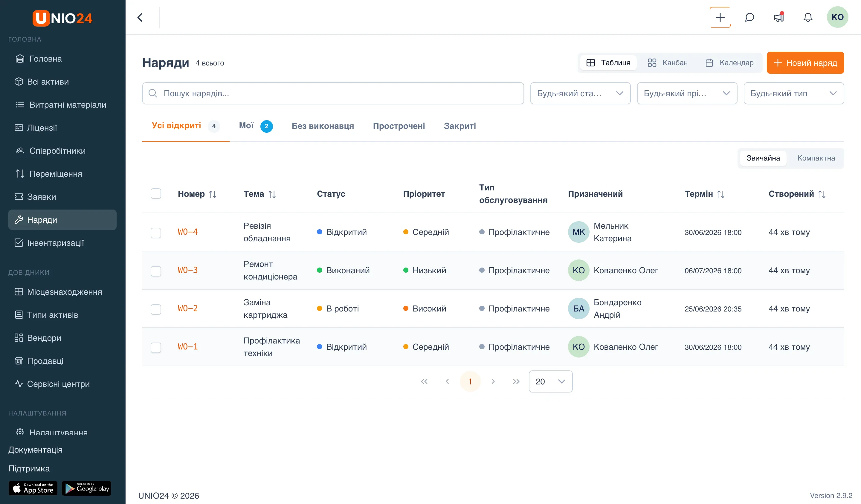Click the plus quick-add icon in header
The width and height of the screenshot is (861, 504).
tap(720, 17)
